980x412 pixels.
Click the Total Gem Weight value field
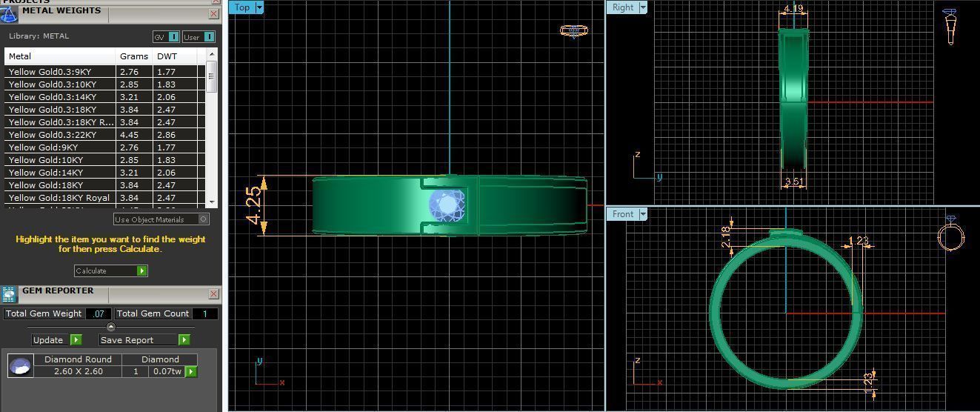coord(97,313)
